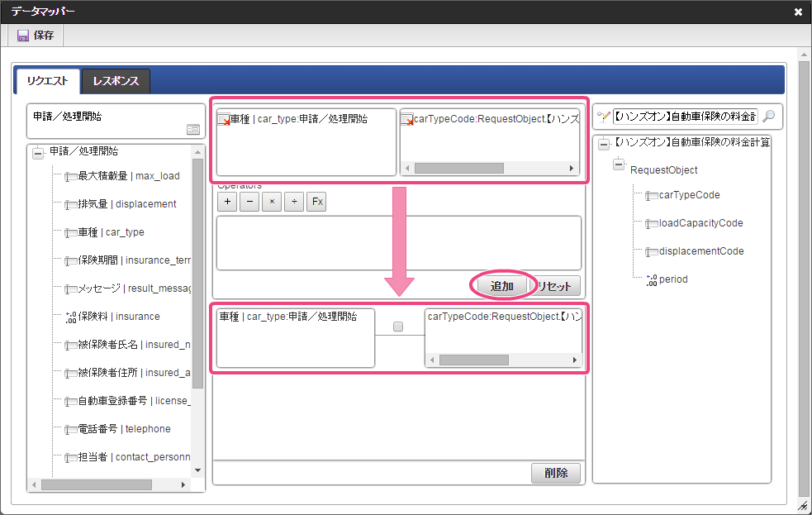Click the minus operator button
Image resolution: width=812 pixels, height=515 pixels.
pyautogui.click(x=249, y=202)
